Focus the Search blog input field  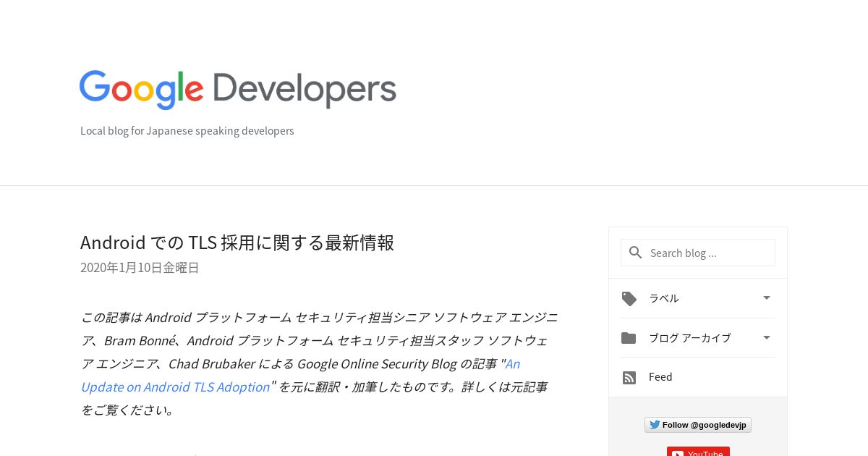tap(698, 253)
